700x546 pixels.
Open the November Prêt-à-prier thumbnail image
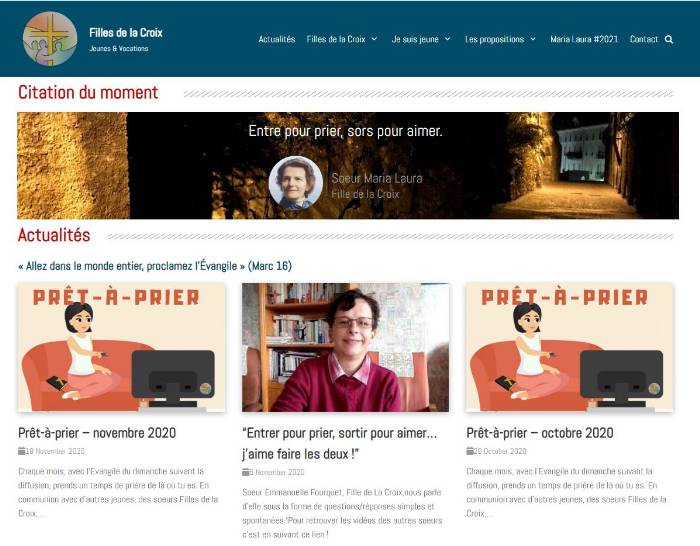pyautogui.click(x=121, y=347)
